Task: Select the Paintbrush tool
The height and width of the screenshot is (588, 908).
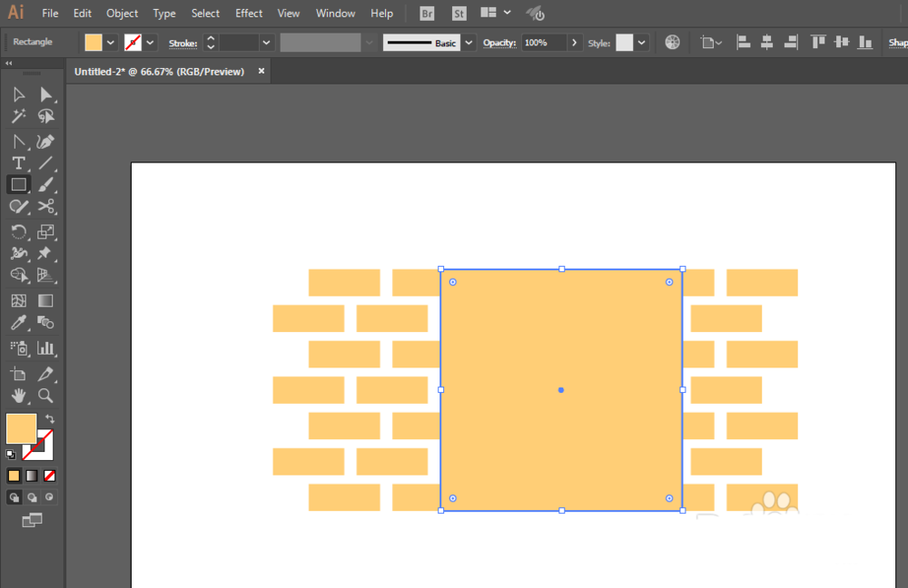Action: coord(45,184)
